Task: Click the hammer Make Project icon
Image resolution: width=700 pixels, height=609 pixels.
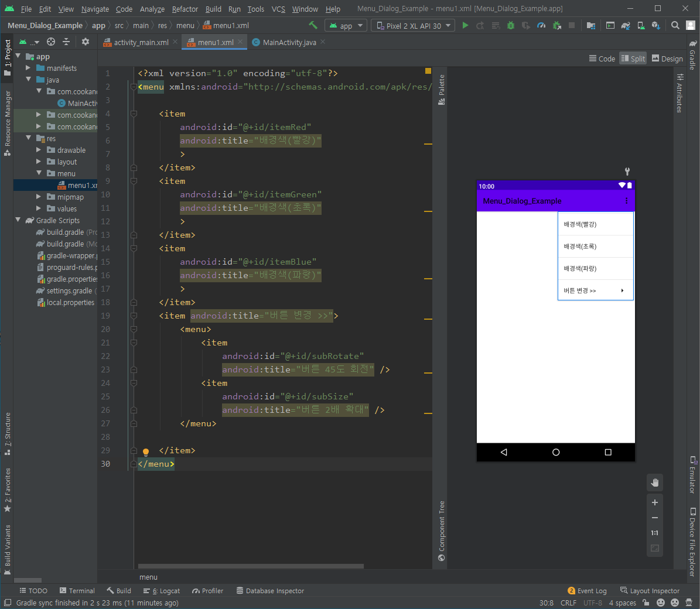Action: click(313, 25)
